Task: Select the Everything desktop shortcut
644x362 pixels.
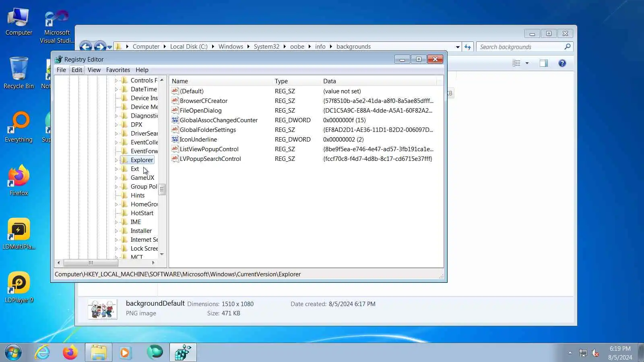Action: coord(19,127)
